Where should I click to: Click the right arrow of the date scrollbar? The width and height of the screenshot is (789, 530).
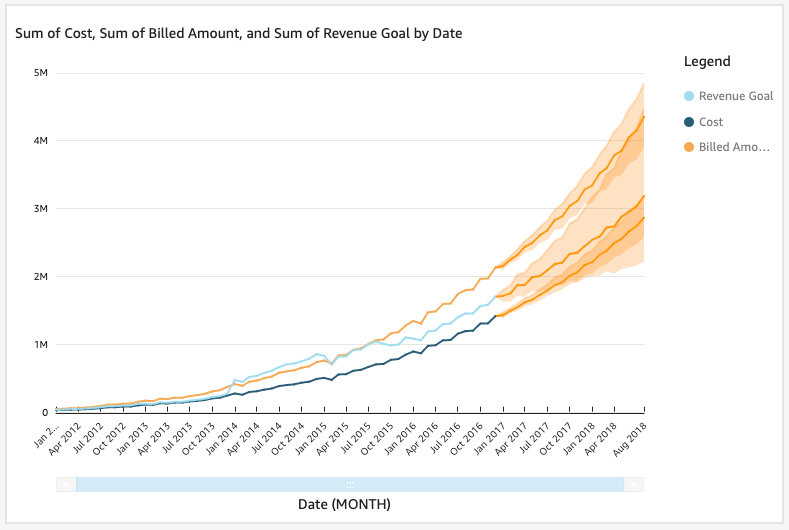click(634, 484)
